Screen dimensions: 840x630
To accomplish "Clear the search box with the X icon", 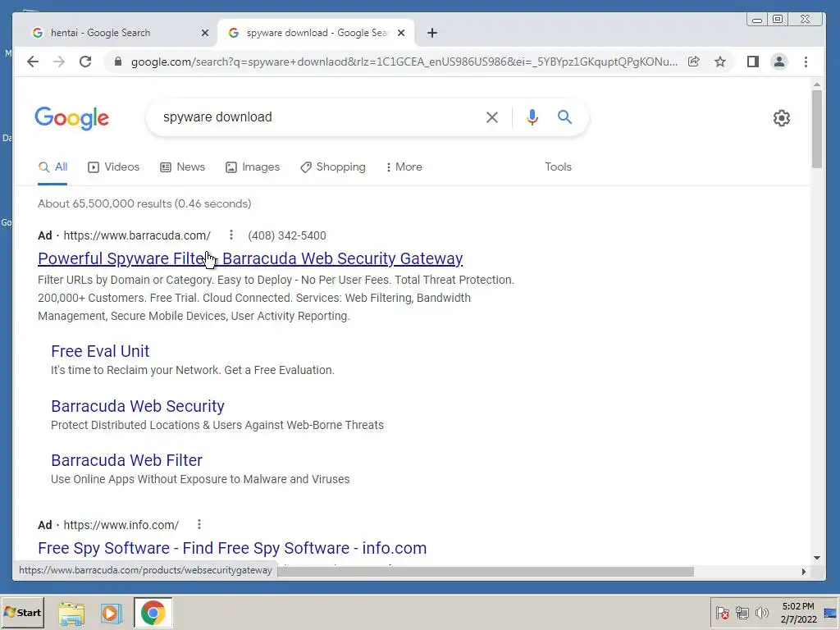I will [x=492, y=116].
